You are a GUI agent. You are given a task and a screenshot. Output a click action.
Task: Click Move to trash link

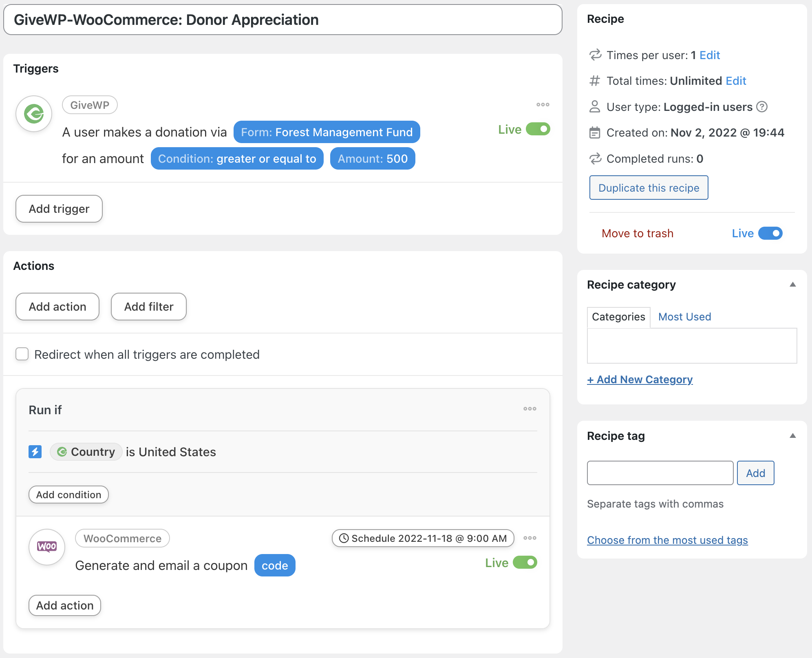638,233
